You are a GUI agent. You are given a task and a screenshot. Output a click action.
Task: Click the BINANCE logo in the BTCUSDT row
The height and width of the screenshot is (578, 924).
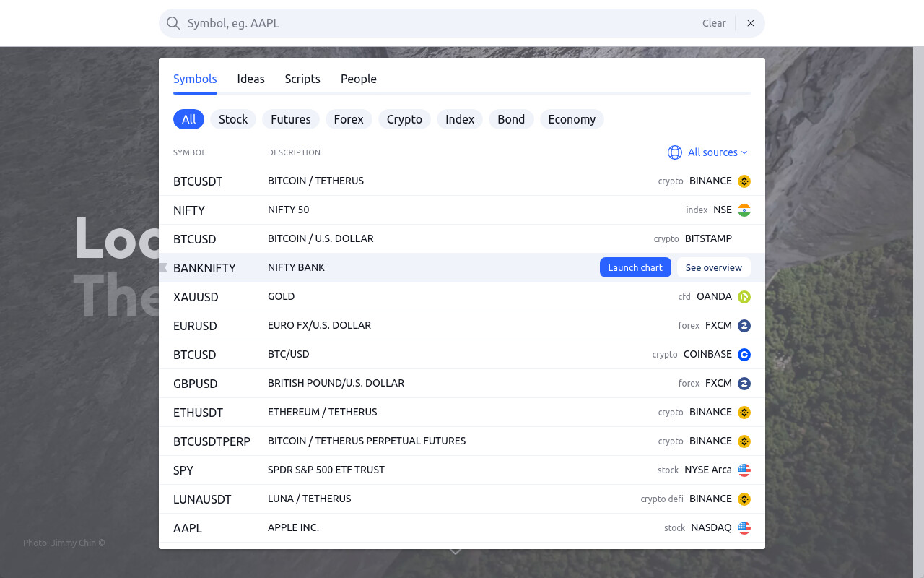pyautogui.click(x=744, y=181)
